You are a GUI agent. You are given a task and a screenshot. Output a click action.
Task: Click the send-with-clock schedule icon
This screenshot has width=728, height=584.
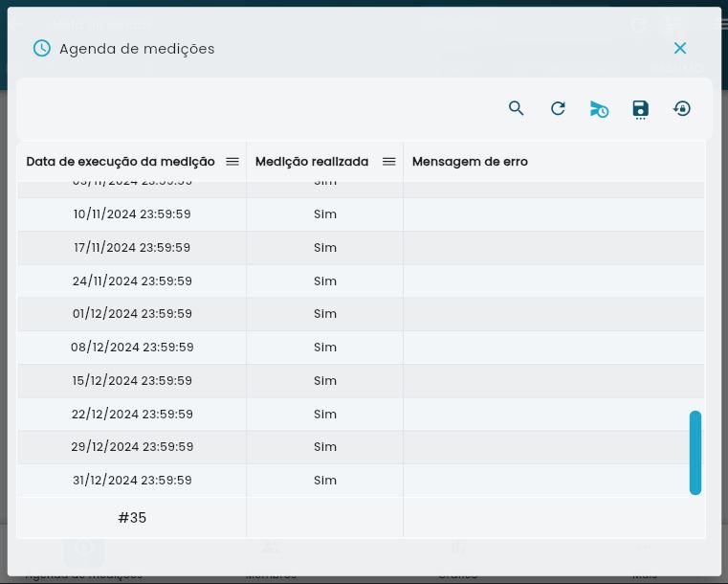tap(599, 109)
